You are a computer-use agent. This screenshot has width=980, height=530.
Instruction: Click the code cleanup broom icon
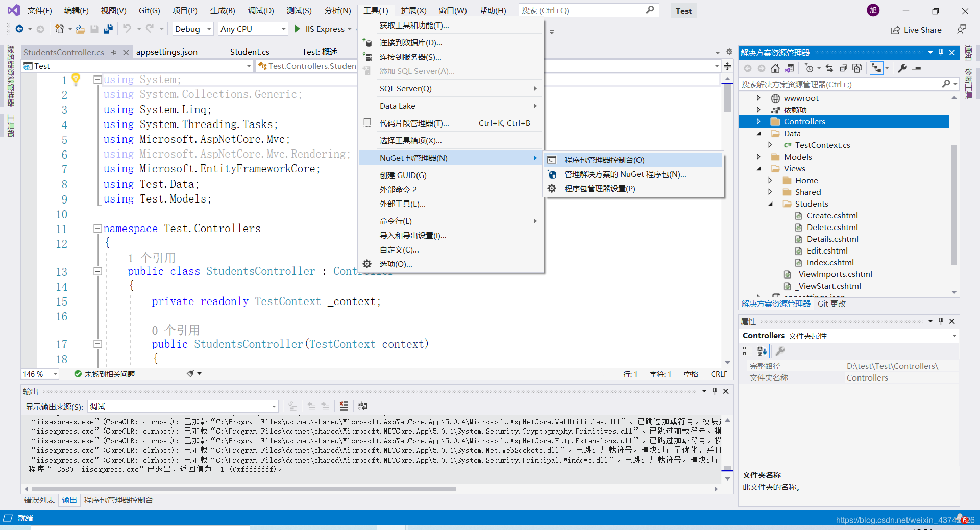pyautogui.click(x=190, y=374)
